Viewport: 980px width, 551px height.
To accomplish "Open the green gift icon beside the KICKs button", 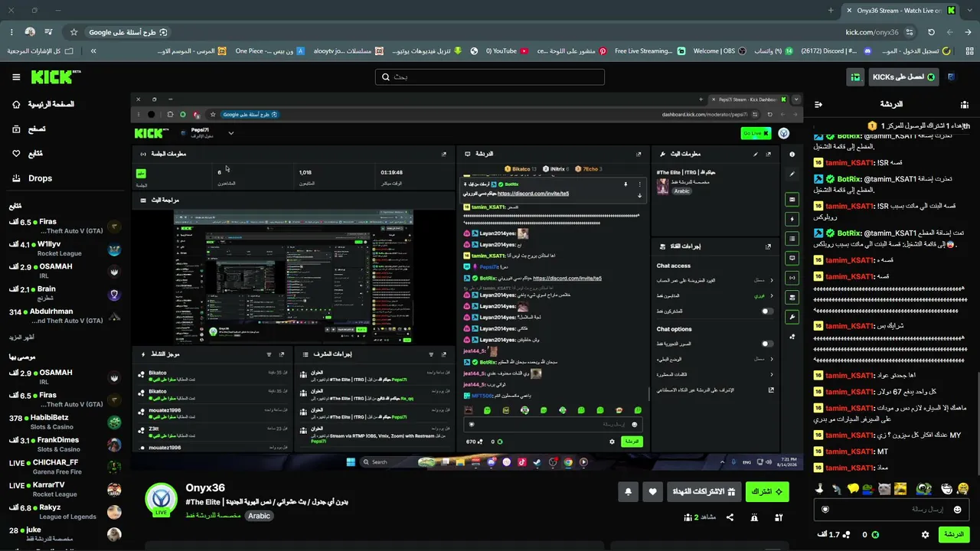I will (x=855, y=77).
